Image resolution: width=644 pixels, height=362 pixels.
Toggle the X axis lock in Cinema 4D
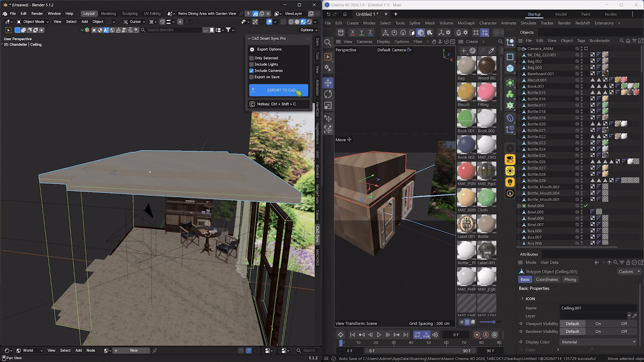(x=352, y=33)
